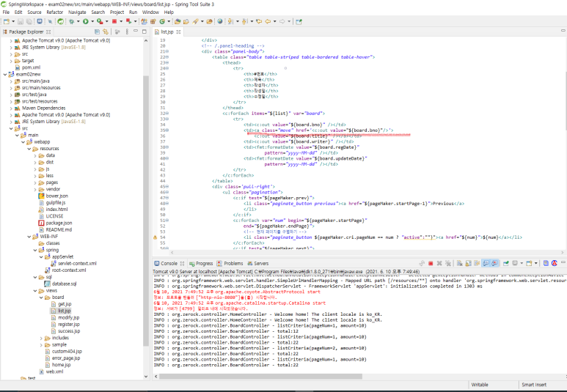
Task: Click the Console horizontal scrollbar
Action: 260,376
